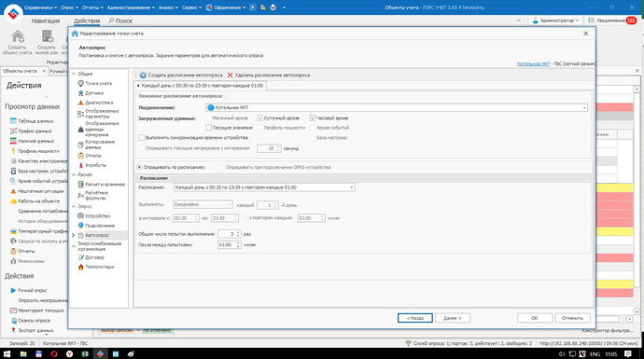This screenshot has height=359, width=644.
Task: Collapse the Опрос tree group
Action: 74,206
